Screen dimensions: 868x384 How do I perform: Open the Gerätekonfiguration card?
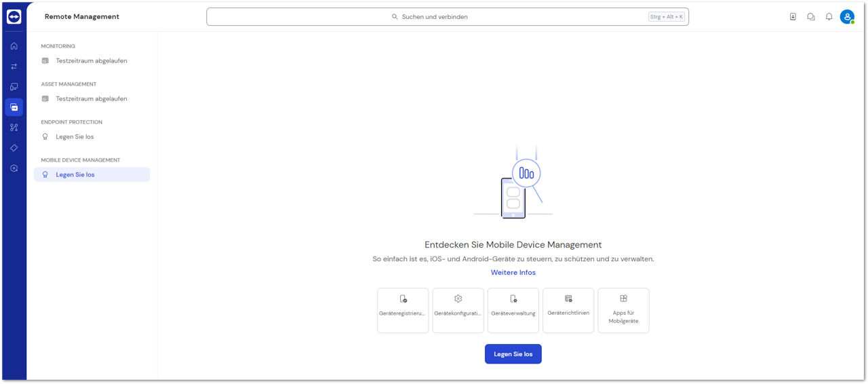(458, 311)
